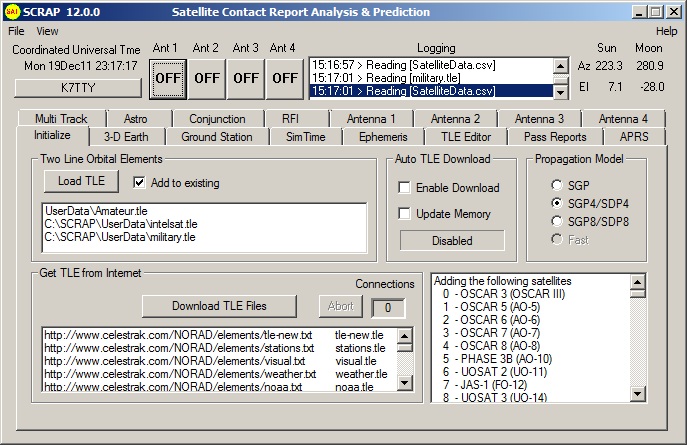Click the satellites list up arrow
The height and width of the screenshot is (445, 687).
coord(637,282)
